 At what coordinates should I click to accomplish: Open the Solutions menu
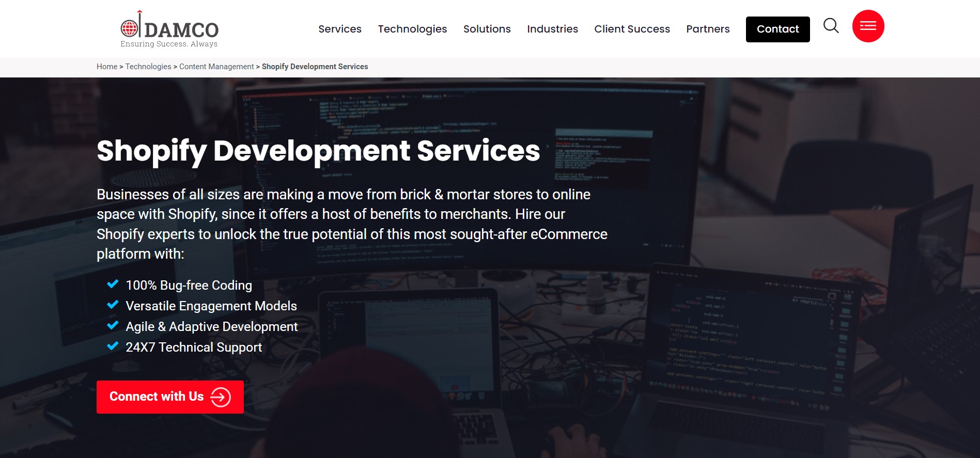click(487, 29)
